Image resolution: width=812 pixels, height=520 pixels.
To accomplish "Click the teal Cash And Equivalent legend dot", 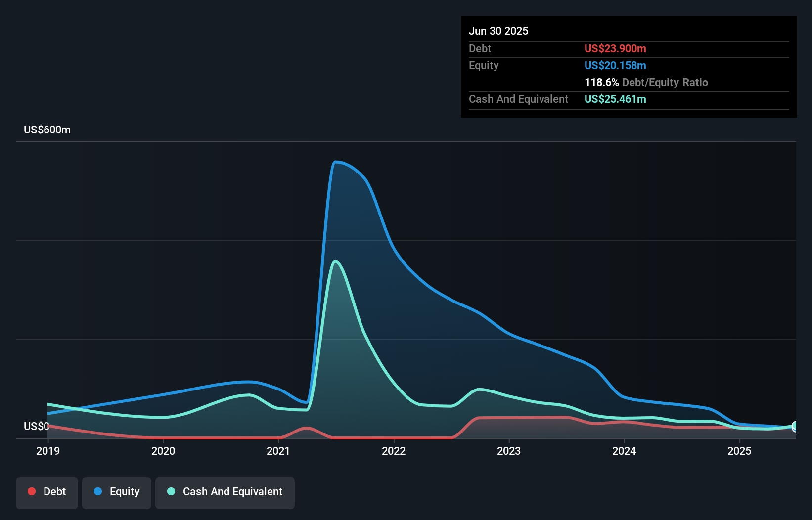I will point(170,491).
